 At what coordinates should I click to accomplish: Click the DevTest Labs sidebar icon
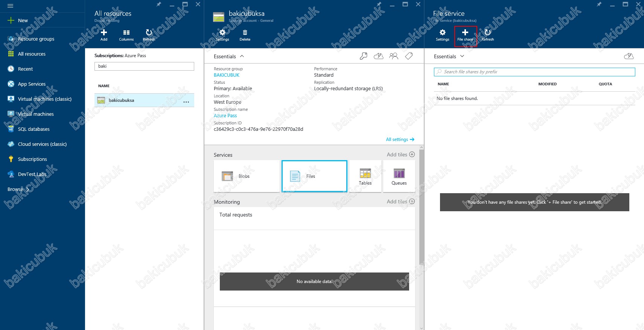tap(11, 174)
